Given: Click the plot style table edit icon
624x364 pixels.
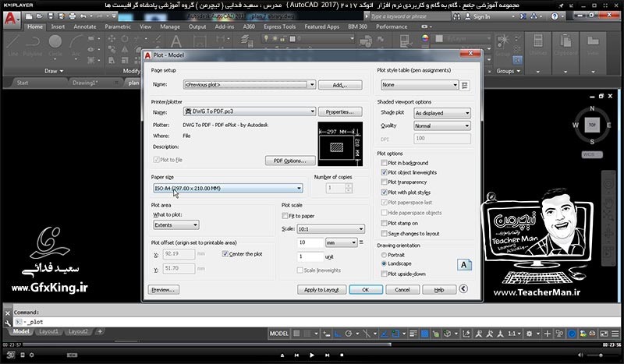Looking at the screenshot, I should pos(464,85).
